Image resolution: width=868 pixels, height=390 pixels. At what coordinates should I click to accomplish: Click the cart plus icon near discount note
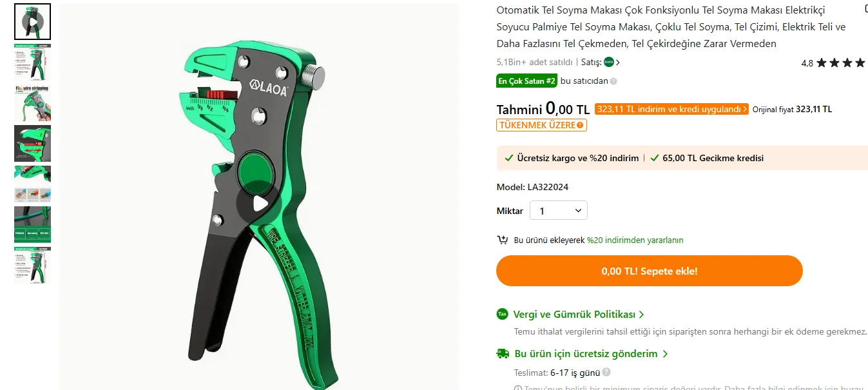(503, 240)
